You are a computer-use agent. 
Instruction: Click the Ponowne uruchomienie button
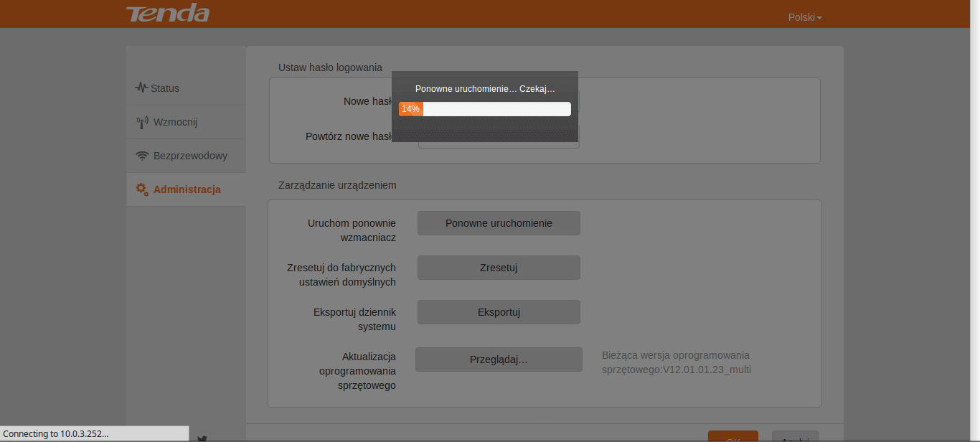(x=499, y=223)
